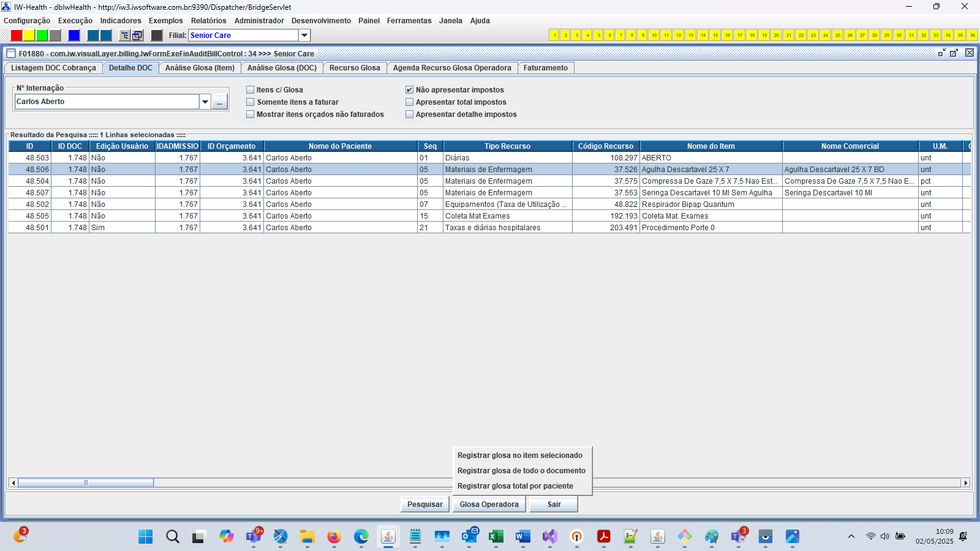Click the tree-structure icon in the toolbar
The image size is (980, 551).
coord(124,36)
